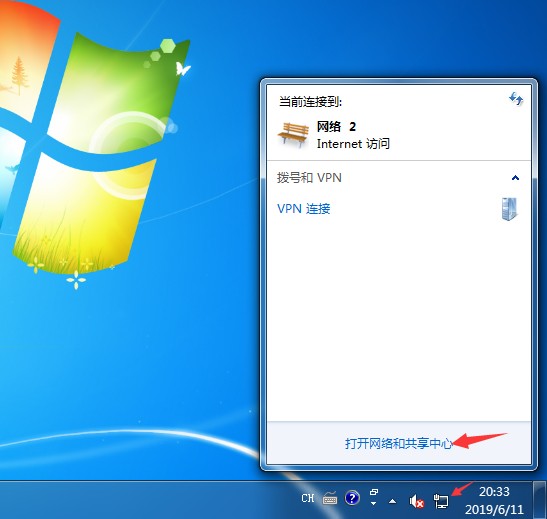The image size is (547, 519).
Task: Click the 拨号和 VPN section header
Action: [309, 178]
